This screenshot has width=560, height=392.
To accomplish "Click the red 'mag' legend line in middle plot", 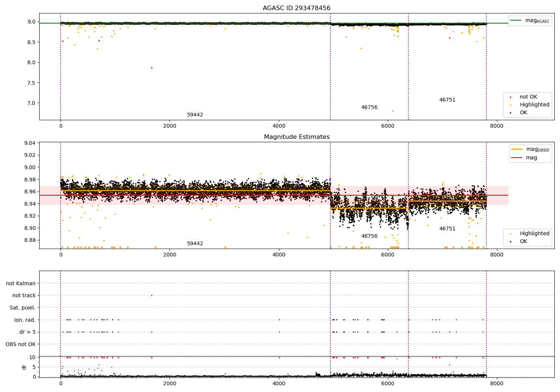I will click(x=517, y=158).
